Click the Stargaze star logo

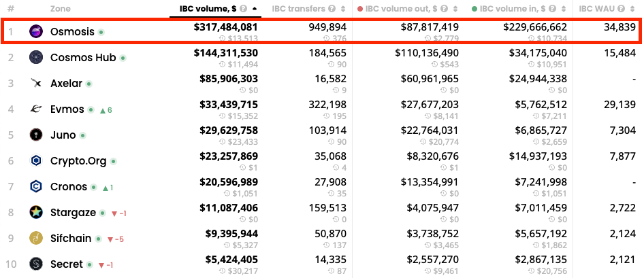coord(36,212)
